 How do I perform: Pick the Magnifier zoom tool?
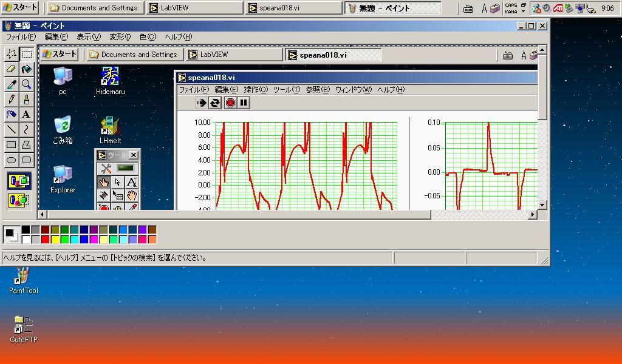[x=27, y=84]
